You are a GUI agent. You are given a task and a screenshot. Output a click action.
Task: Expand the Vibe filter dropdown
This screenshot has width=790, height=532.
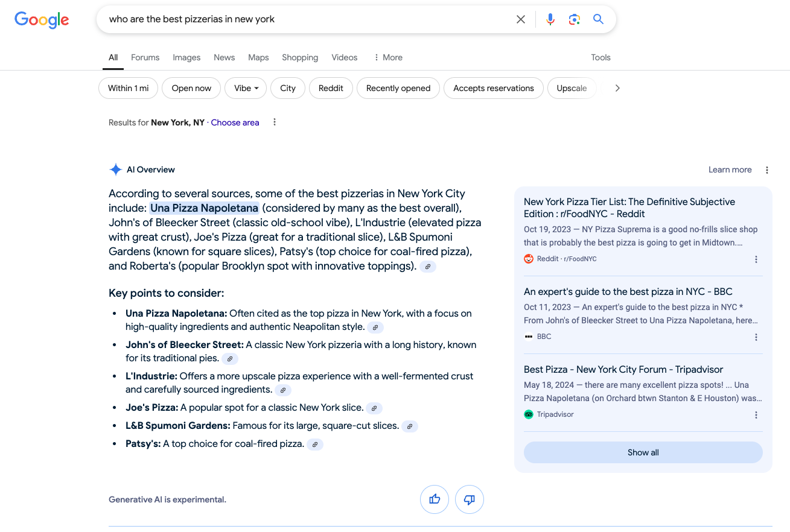click(246, 88)
